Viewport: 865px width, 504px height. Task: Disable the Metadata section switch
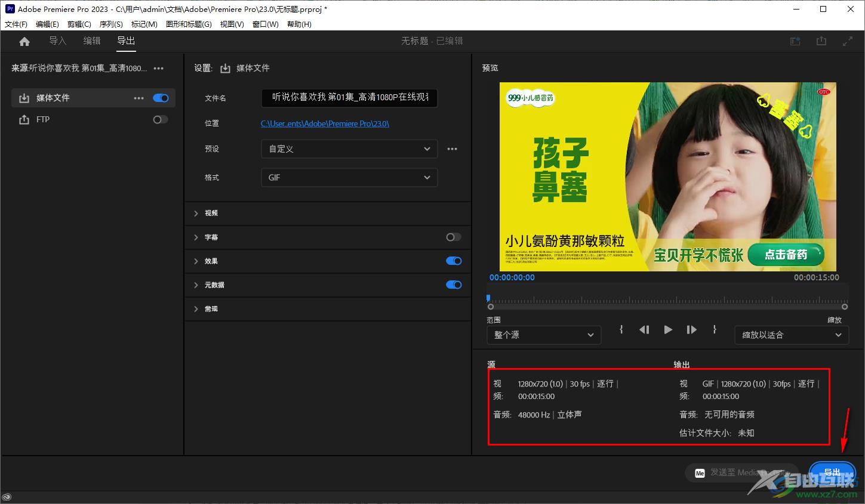coord(454,285)
